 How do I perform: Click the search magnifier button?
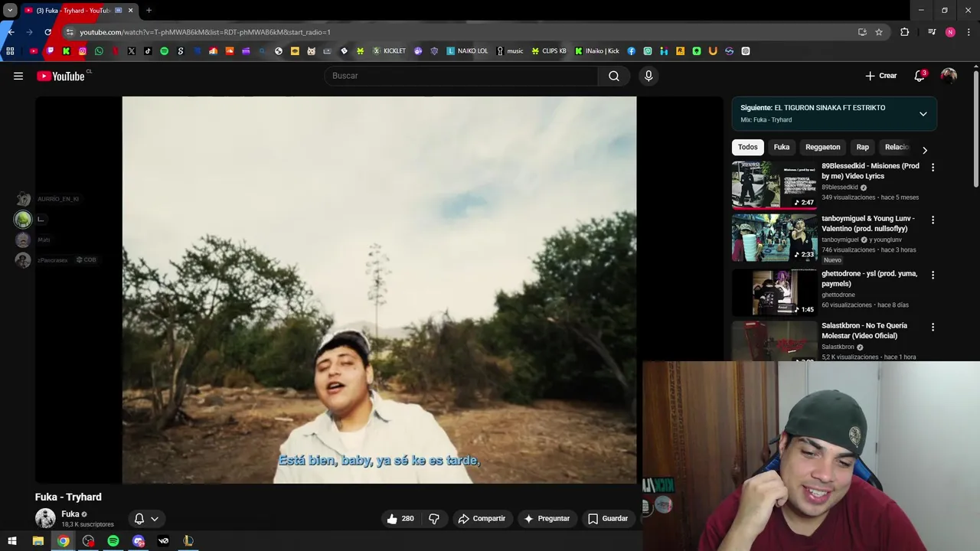(x=614, y=76)
